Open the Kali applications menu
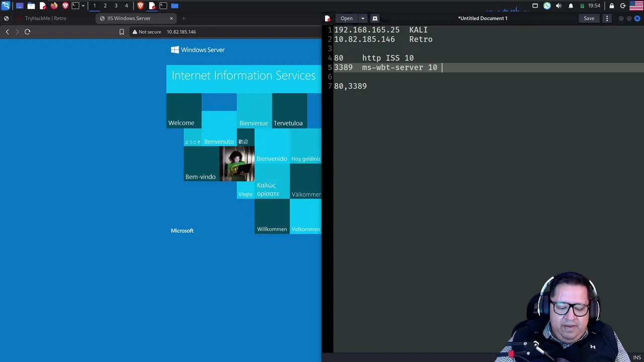Image resolution: width=644 pixels, height=362 pixels. tap(6, 6)
